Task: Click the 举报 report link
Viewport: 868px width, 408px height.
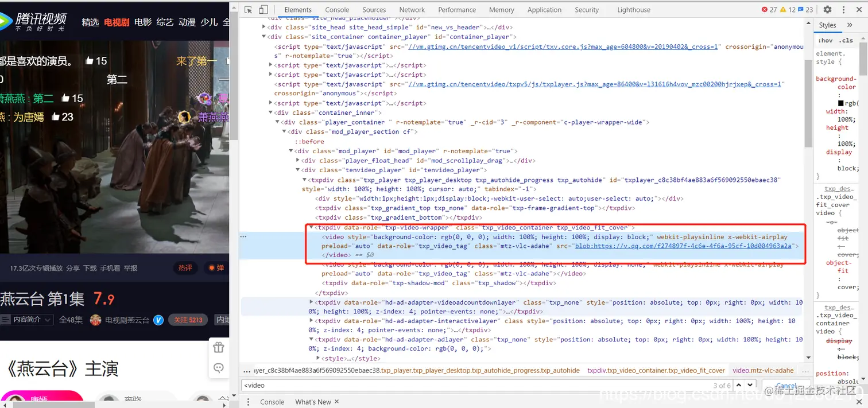Action: point(130,268)
